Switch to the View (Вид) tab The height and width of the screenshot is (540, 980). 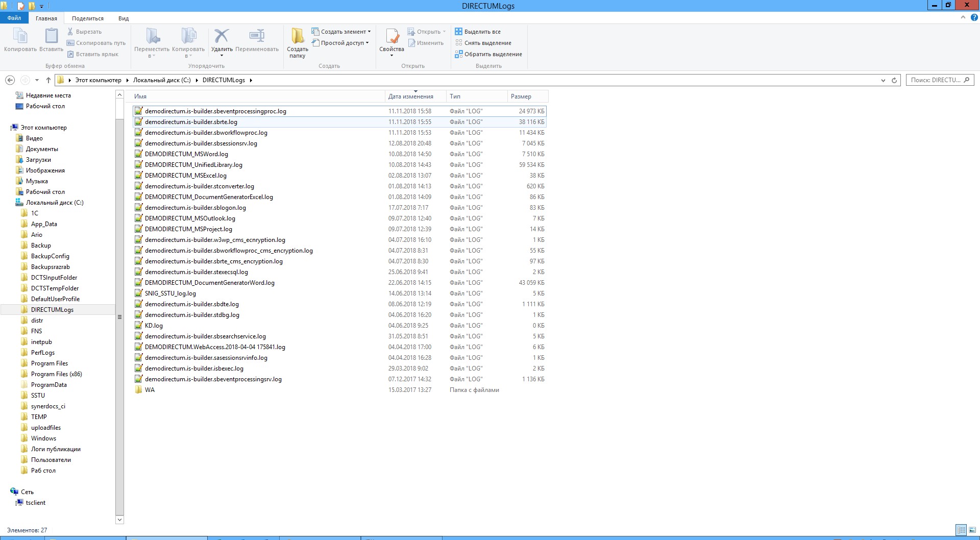pos(124,18)
